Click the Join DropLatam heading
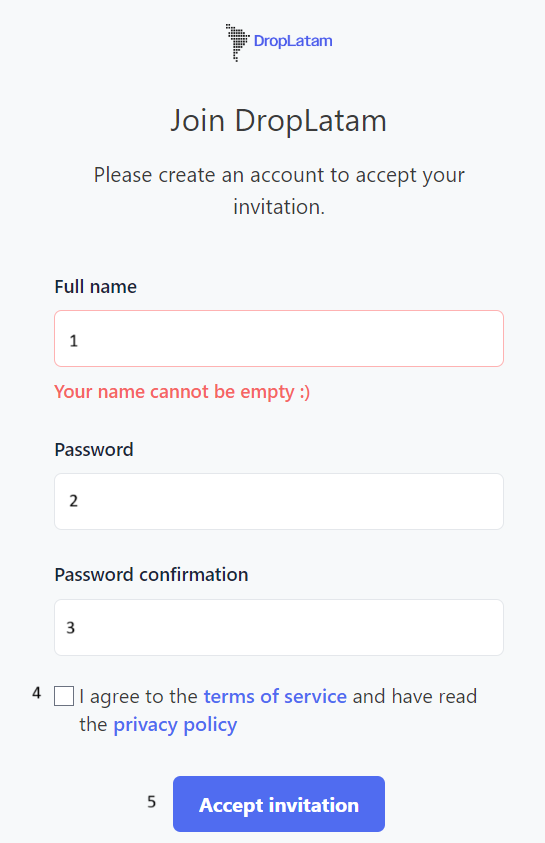The image size is (545, 843). 278,120
